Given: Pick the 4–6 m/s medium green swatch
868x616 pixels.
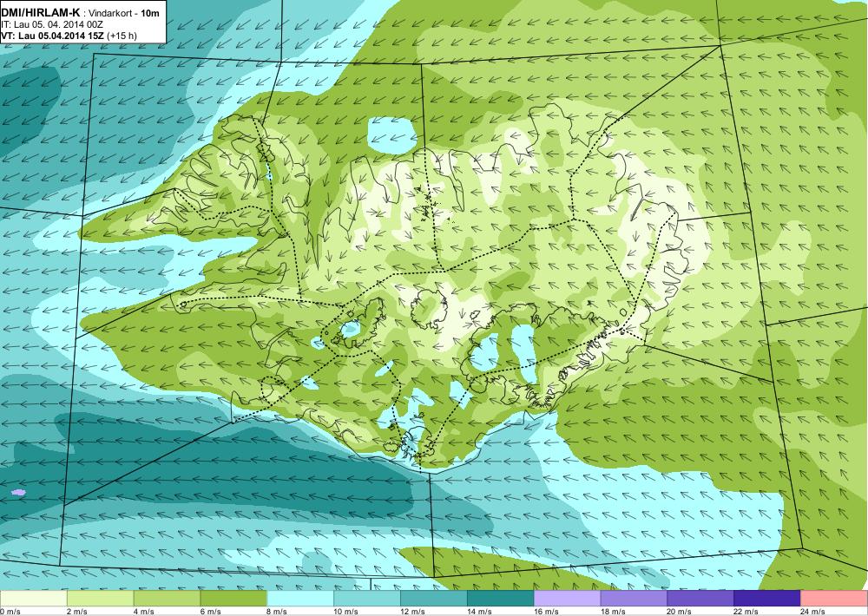Looking at the screenshot, I should (x=167, y=599).
